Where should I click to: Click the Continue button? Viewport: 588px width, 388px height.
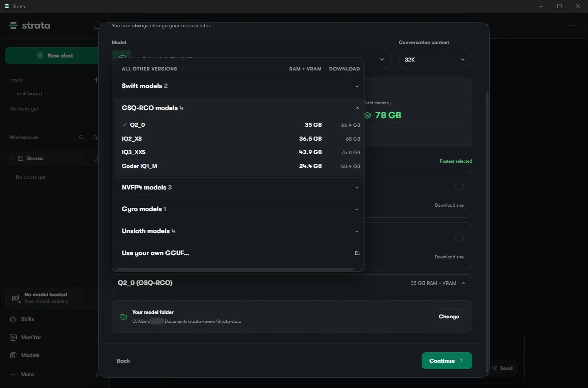[x=447, y=361]
